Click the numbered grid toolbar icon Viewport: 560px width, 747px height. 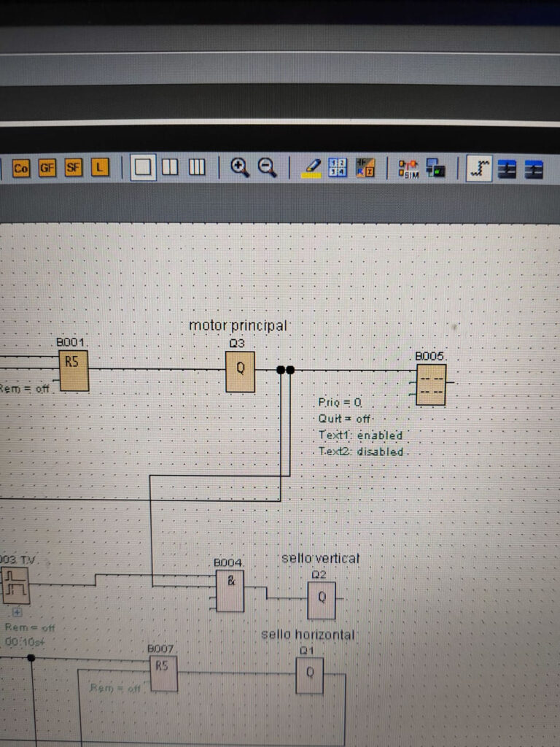pyautogui.click(x=338, y=168)
